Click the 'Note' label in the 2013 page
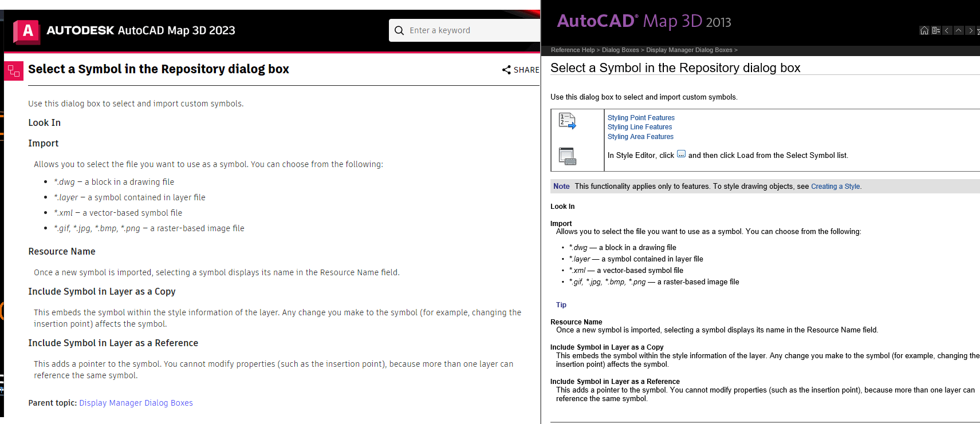 click(x=561, y=187)
